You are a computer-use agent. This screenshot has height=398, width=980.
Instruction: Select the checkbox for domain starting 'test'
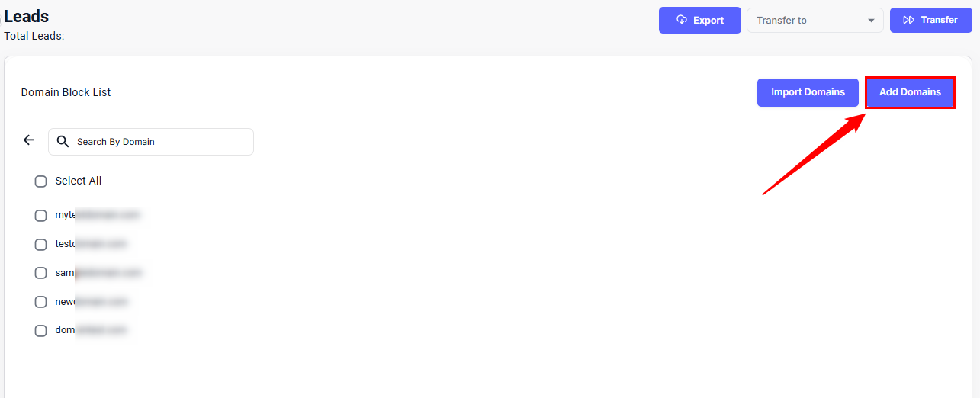[x=41, y=245]
